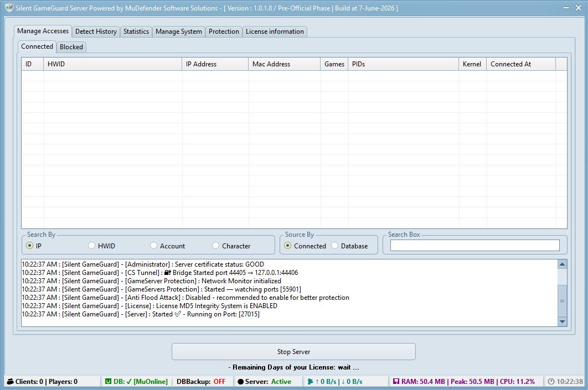Click the 'watching ports [55901]' log line
Screen dimensions: 588x390
coord(161,289)
